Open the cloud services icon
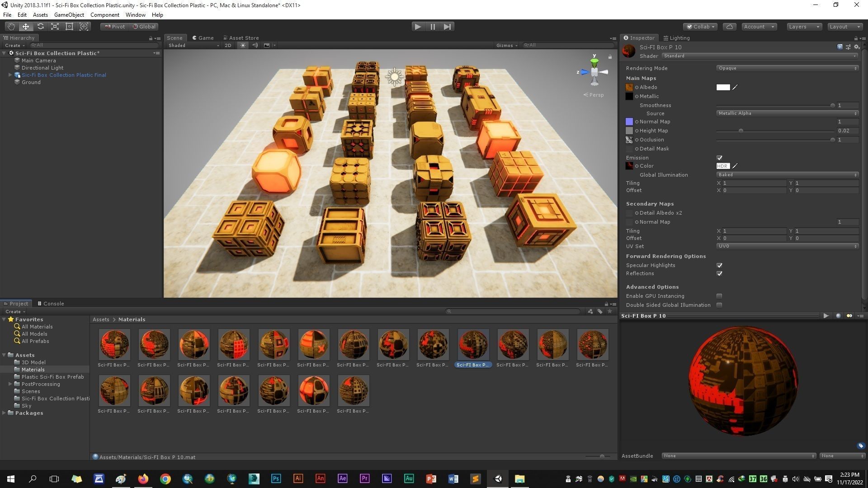 [729, 27]
